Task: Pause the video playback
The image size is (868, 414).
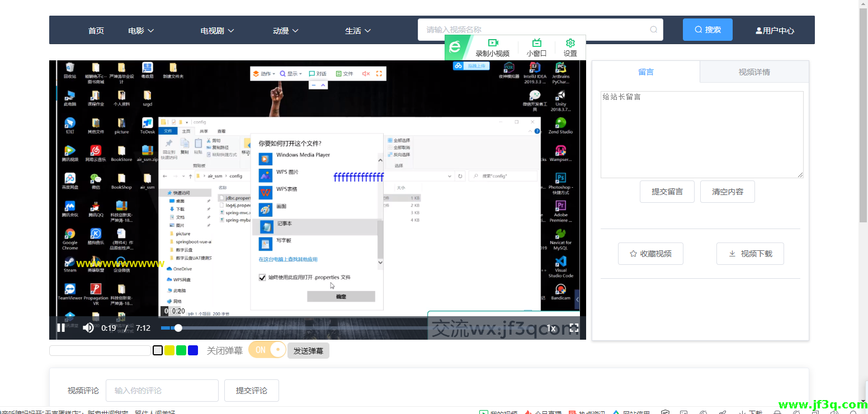Action: point(61,328)
